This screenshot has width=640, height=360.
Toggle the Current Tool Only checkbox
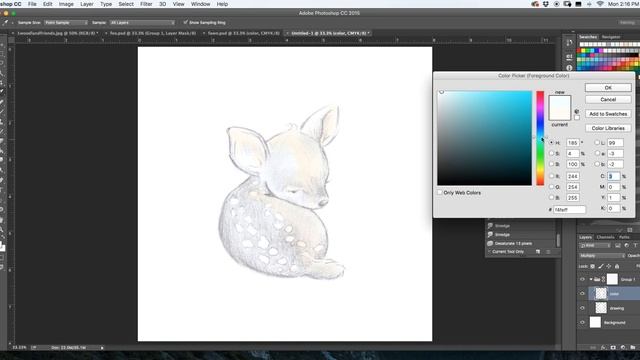coord(489,251)
